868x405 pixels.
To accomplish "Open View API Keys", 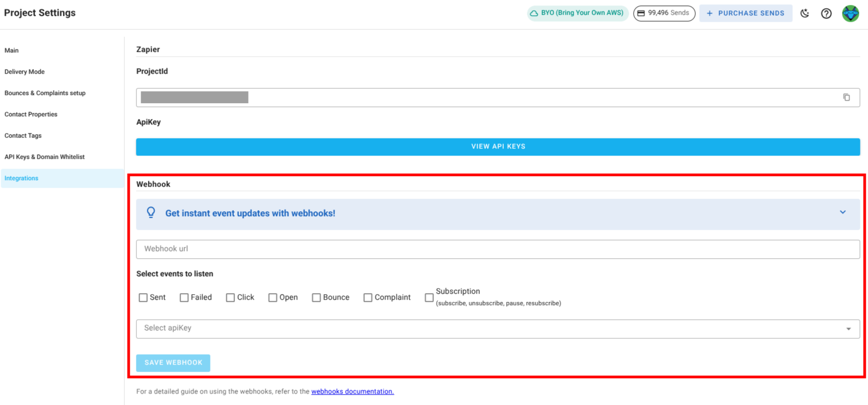I will (x=498, y=146).
